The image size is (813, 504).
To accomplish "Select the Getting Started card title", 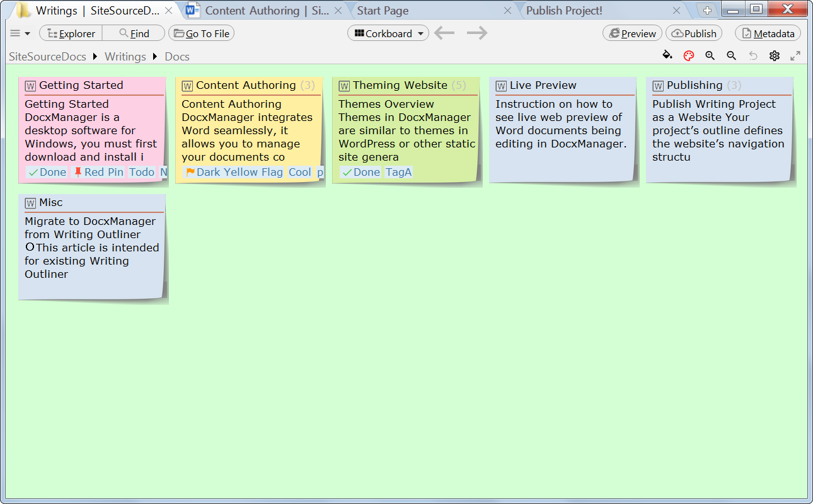I will click(x=81, y=85).
